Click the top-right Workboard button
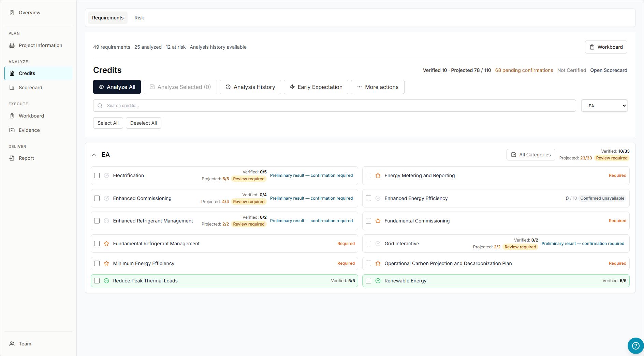The width and height of the screenshot is (644, 356). 606,47
